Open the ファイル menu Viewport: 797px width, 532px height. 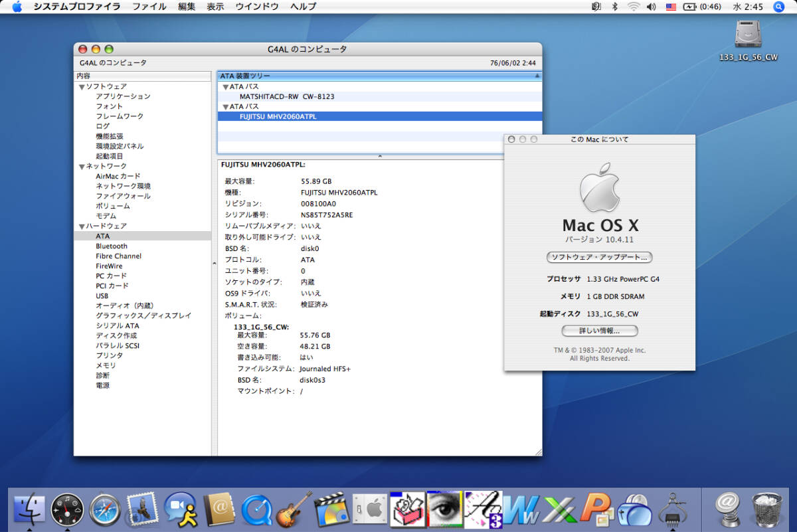[149, 7]
